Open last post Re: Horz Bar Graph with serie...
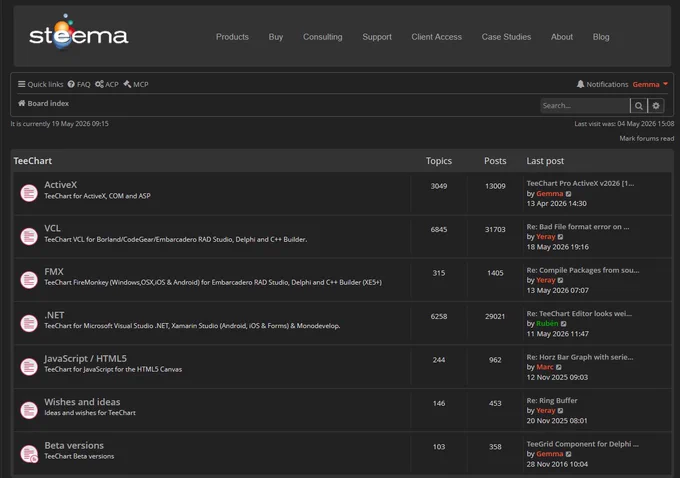The height and width of the screenshot is (478, 680). tap(580, 357)
